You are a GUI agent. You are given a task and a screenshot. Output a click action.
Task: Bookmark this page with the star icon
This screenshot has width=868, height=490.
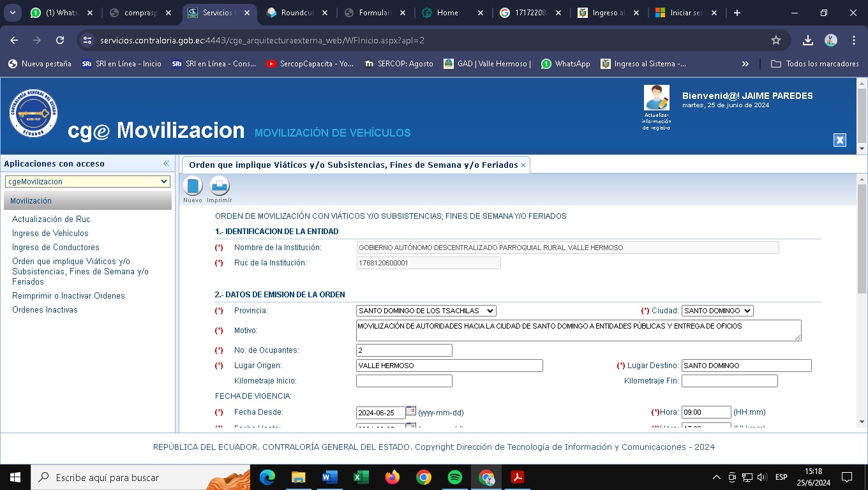pyautogui.click(x=776, y=40)
